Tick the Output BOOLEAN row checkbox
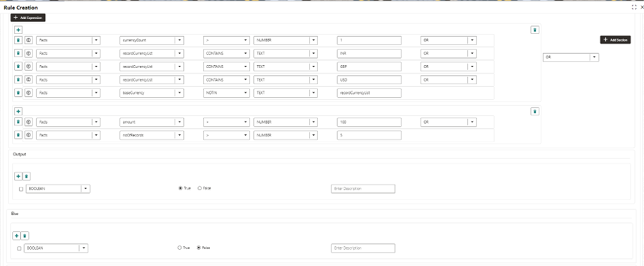 click(x=21, y=189)
